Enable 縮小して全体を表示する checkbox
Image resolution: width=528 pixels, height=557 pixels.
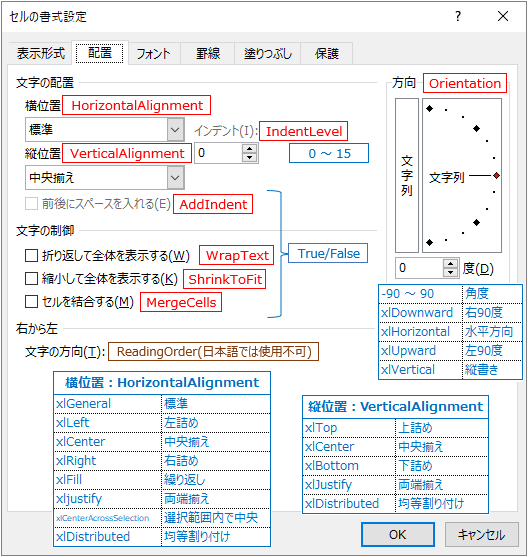31,279
